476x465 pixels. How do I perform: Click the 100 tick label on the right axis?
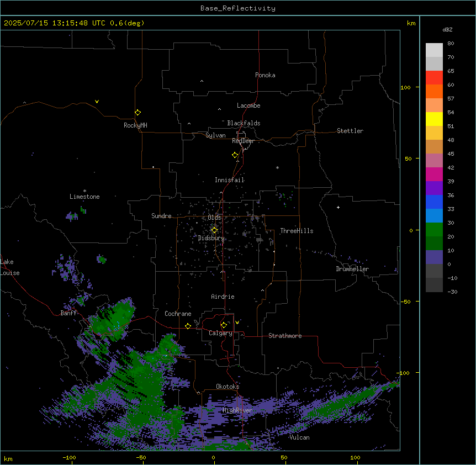coord(405,87)
